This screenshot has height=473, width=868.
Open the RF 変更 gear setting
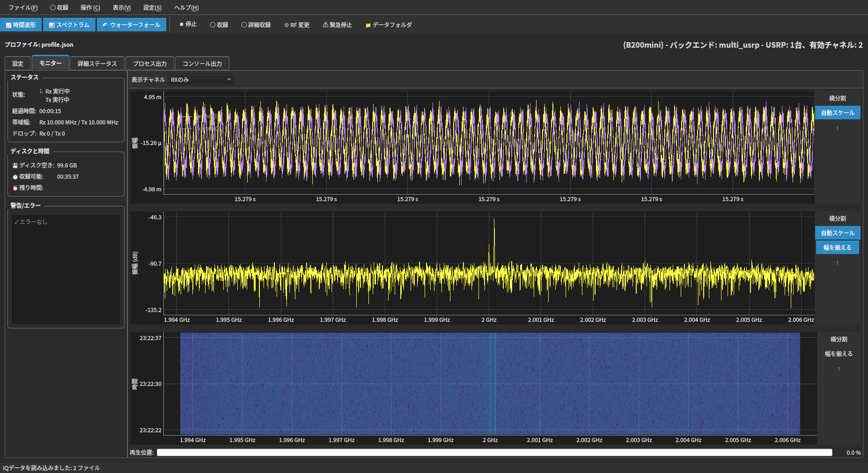[x=297, y=25]
